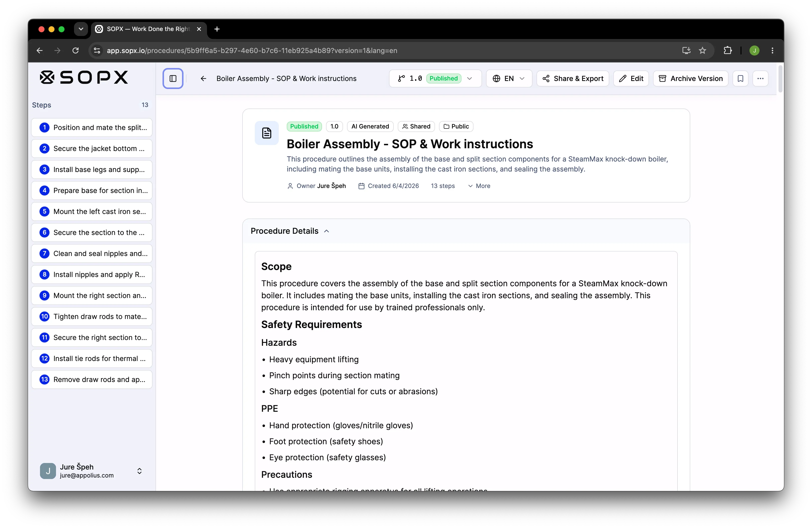812x528 pixels.
Task: Click Archive Version button
Action: click(690, 78)
